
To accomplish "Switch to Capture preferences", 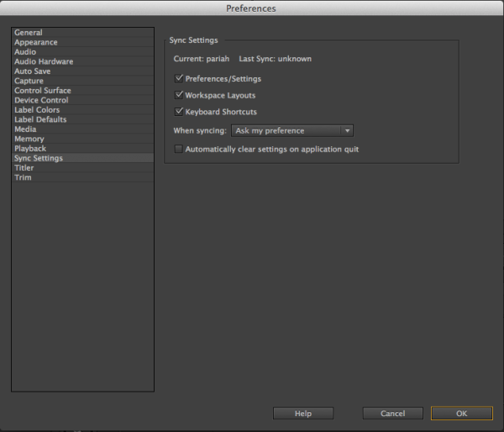I will [82, 81].
